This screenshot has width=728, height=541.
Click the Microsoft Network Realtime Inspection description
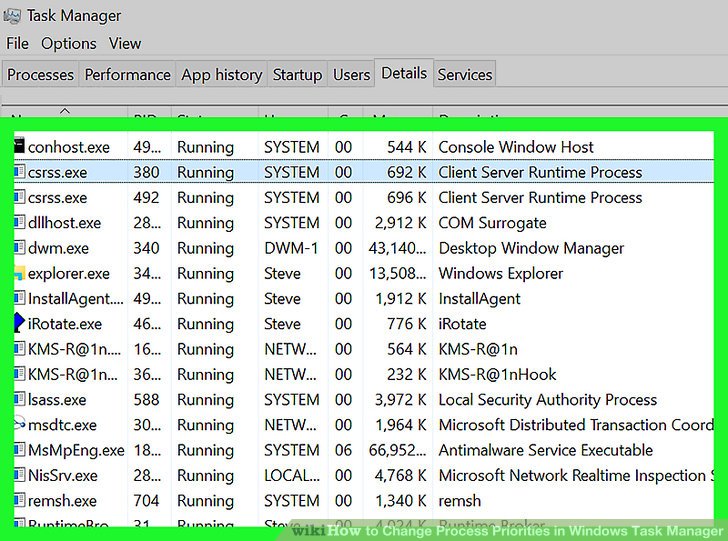[576, 476]
